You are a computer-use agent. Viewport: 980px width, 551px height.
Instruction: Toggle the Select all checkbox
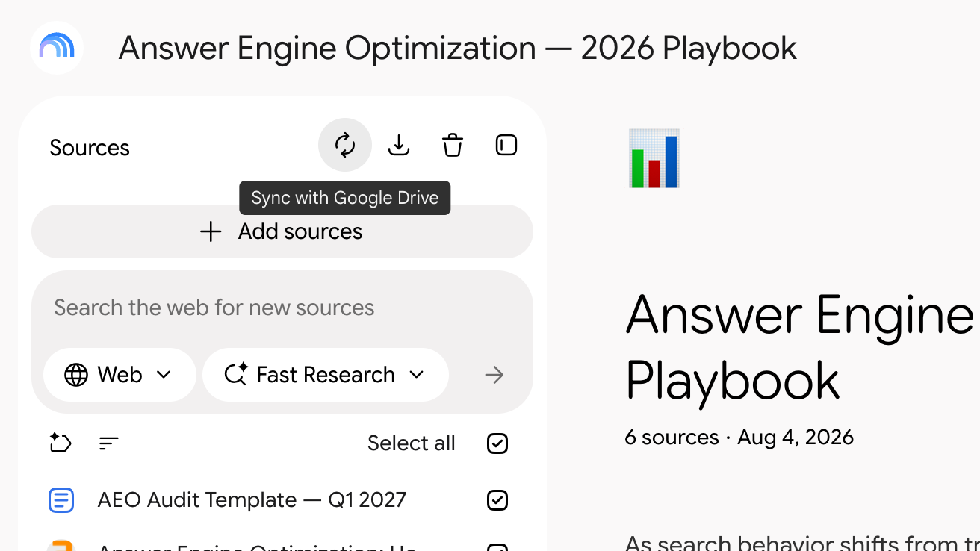(x=497, y=443)
